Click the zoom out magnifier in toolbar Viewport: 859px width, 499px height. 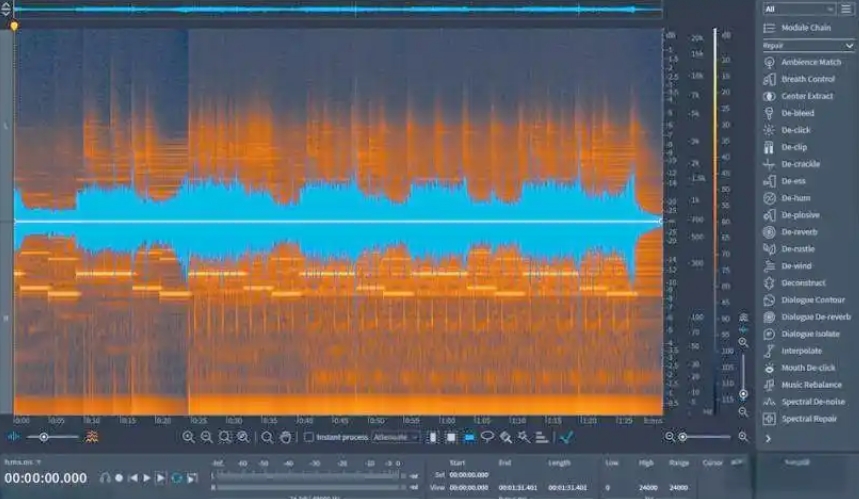(x=207, y=437)
